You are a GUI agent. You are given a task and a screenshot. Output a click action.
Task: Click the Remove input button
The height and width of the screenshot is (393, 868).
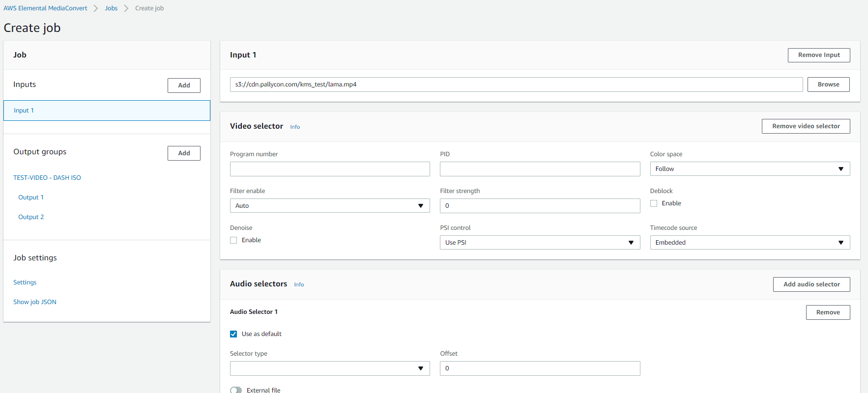[818, 55]
